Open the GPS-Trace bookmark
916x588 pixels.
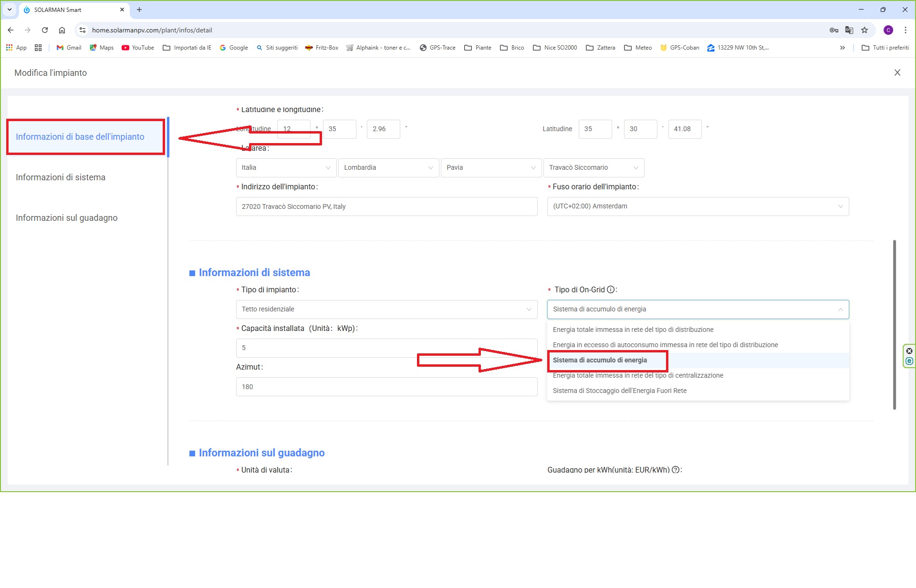(x=437, y=48)
